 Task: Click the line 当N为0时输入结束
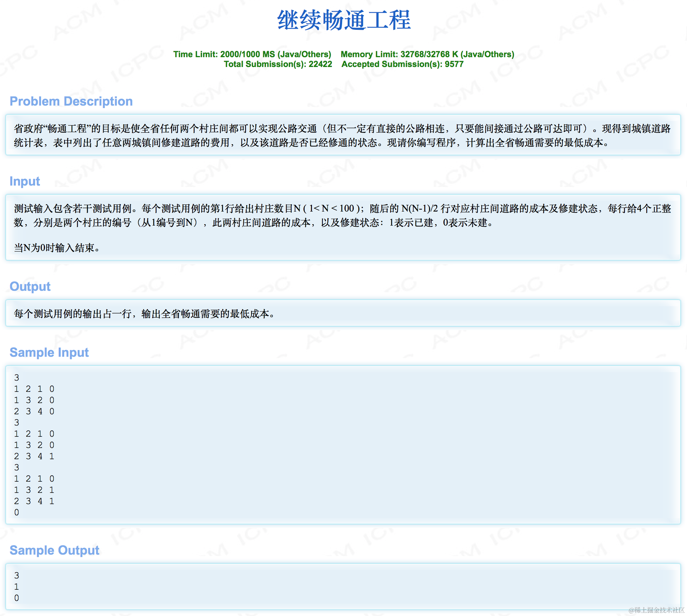[57, 248]
